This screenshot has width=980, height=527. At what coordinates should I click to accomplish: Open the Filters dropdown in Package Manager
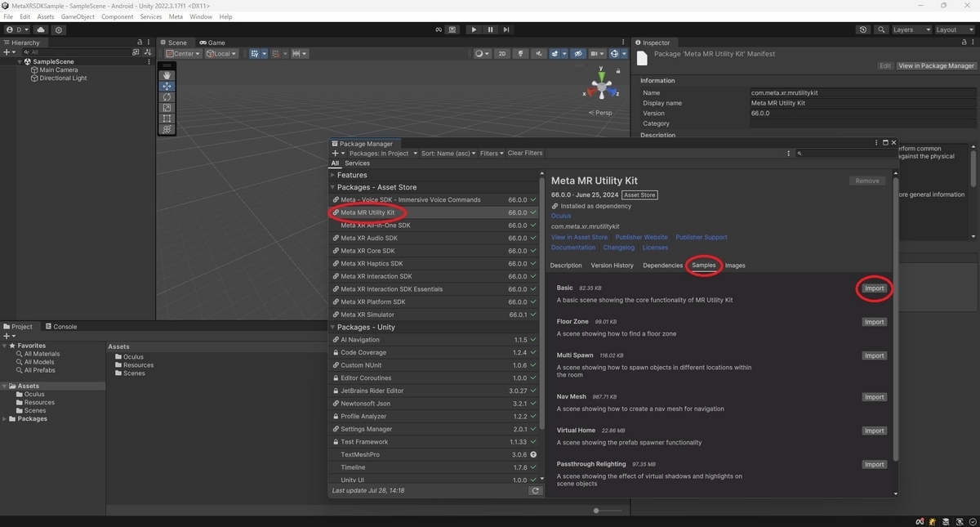click(492, 154)
